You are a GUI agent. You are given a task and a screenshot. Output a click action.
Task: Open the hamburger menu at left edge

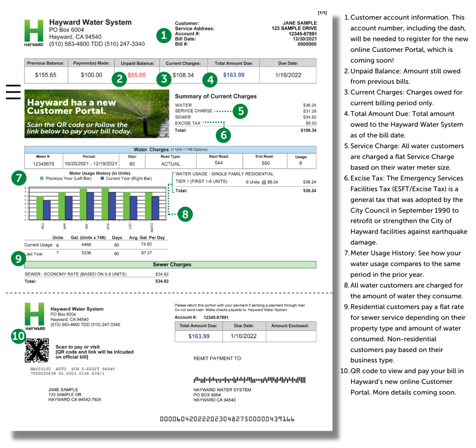pyautogui.click(x=13, y=92)
